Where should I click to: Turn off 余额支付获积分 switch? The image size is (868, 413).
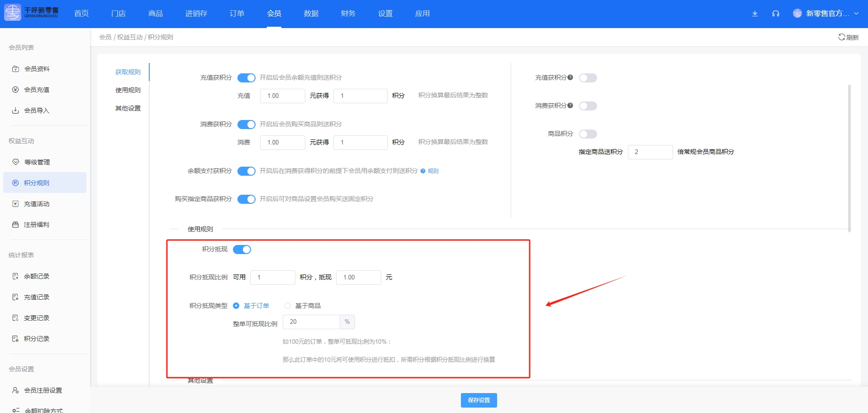[x=247, y=171]
